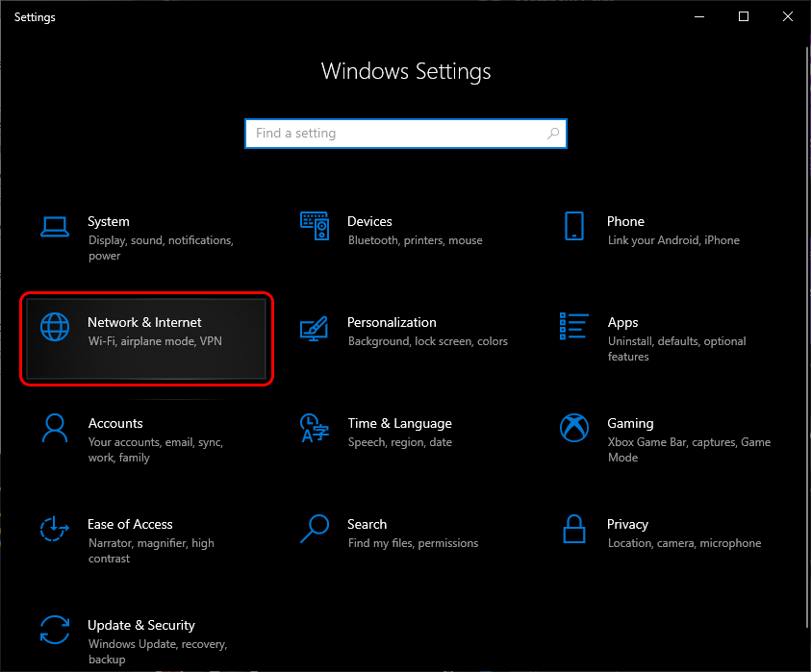Open the Gaming Xbox logo icon

(x=574, y=428)
